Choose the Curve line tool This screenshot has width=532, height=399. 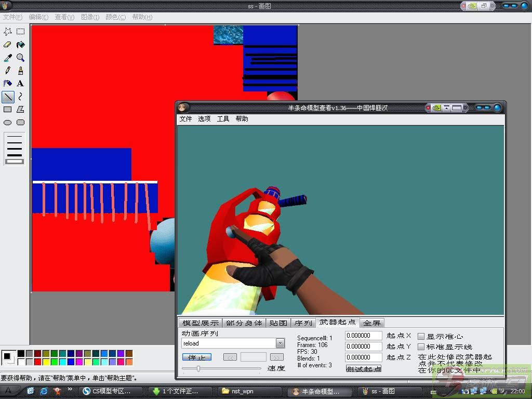pos(20,97)
